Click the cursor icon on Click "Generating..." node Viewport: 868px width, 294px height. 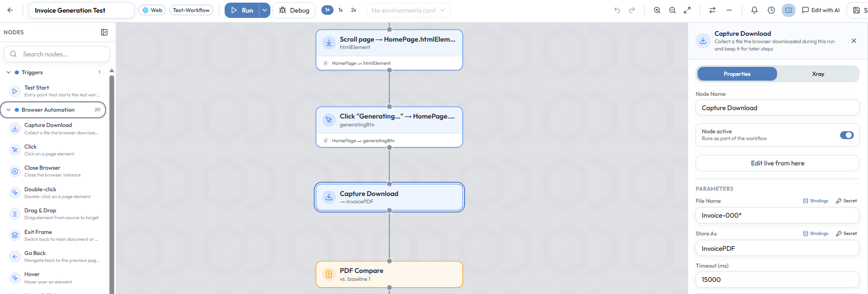329,120
